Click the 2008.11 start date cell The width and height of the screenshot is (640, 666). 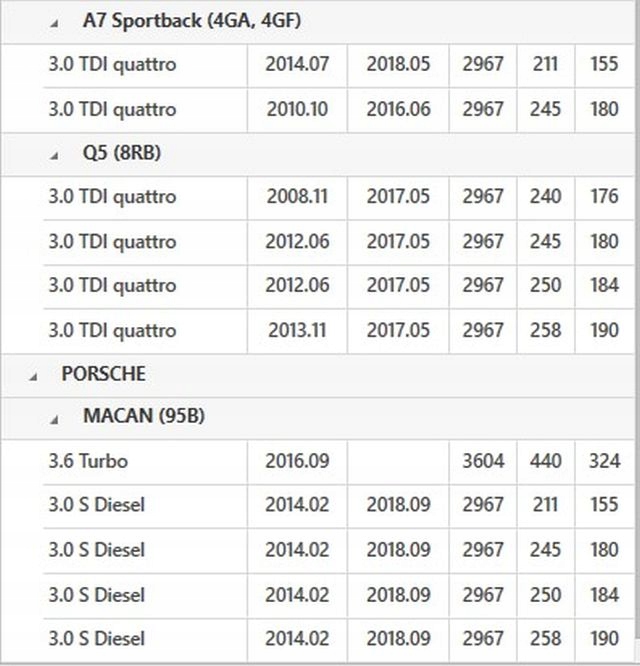pos(297,197)
